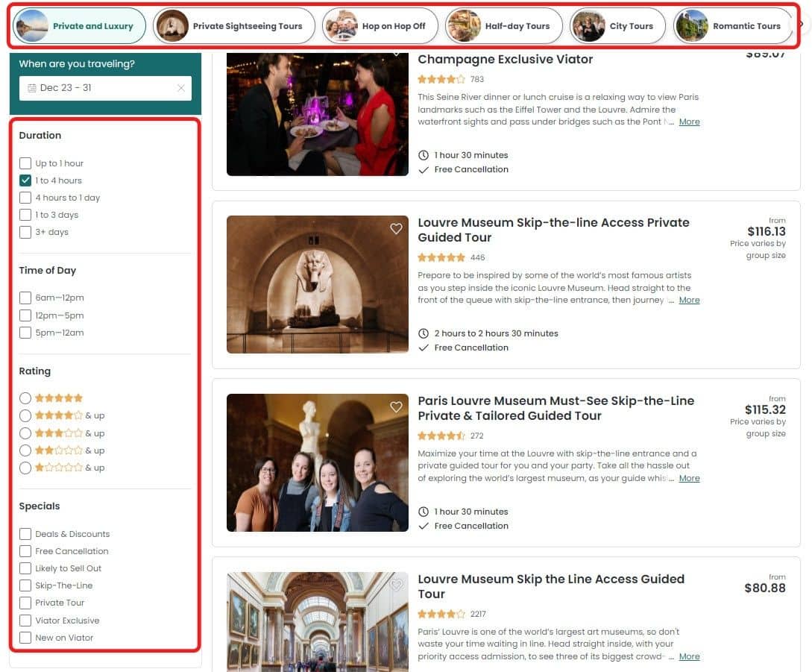Filter by 5pm–12am time of day
Image resolution: width=812 pixels, height=672 pixels.
[x=25, y=332]
